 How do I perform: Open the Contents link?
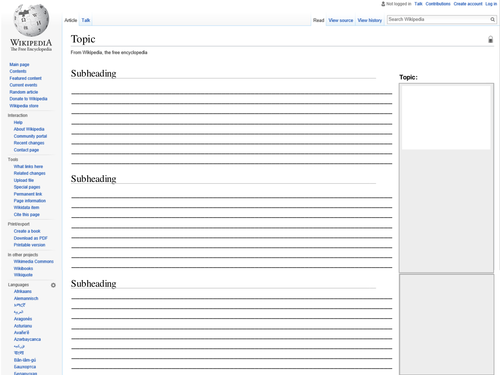(18, 71)
